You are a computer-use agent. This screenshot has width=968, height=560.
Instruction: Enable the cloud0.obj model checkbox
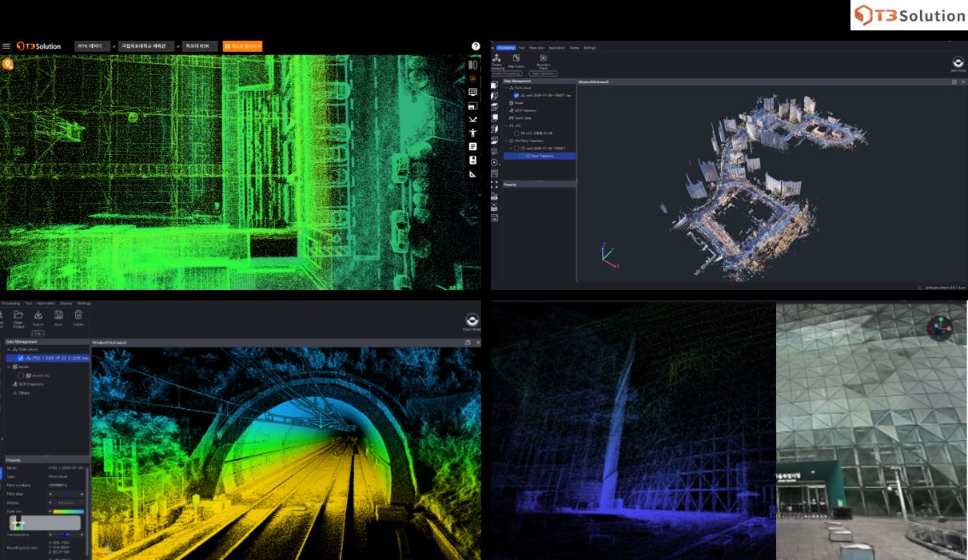[x=21, y=375]
